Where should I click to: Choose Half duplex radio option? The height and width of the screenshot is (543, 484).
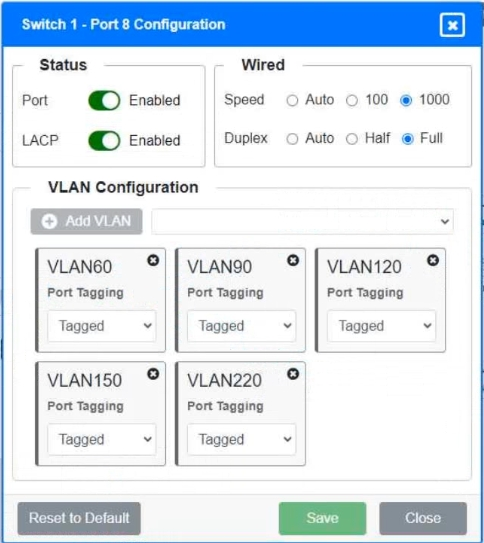coord(352,139)
